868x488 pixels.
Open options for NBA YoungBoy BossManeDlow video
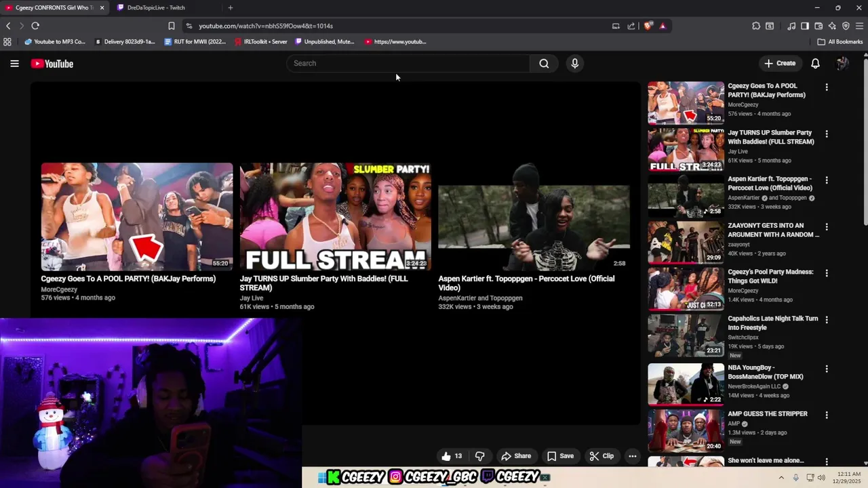coord(826,369)
